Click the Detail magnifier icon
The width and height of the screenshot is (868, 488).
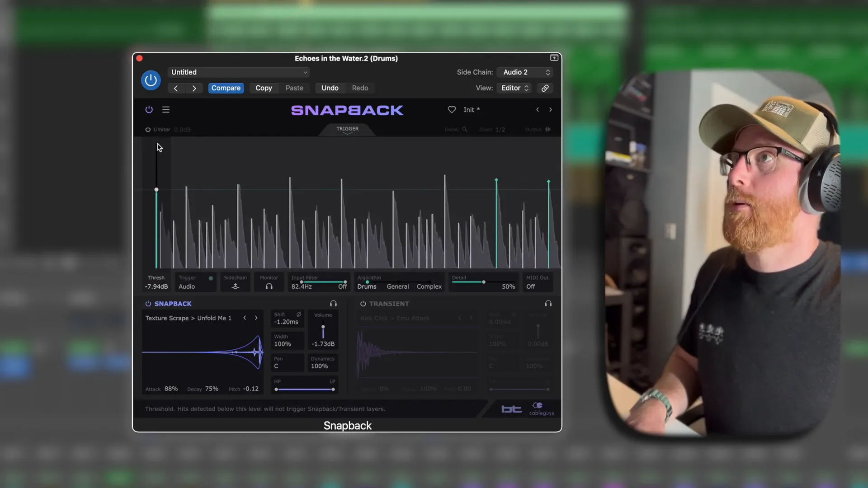coord(464,129)
